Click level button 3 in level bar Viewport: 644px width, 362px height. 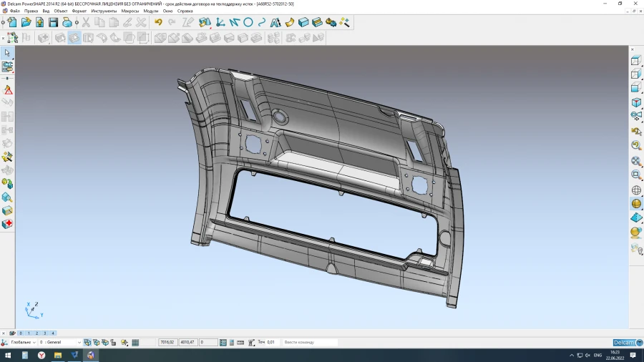(x=44, y=333)
